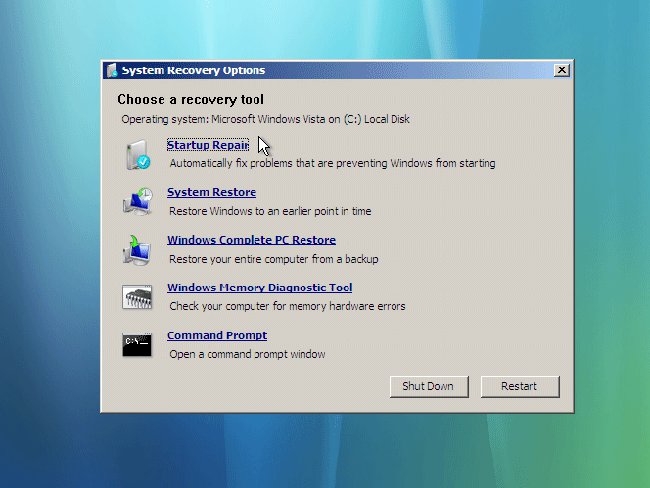
Task: Click the Windows Complete PC Restore icon
Action: tap(137, 250)
